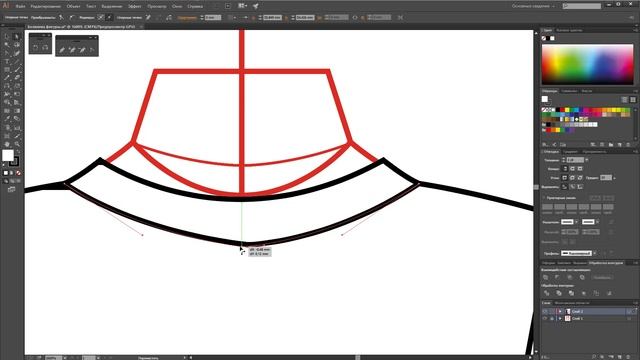The width and height of the screenshot is (640, 360).
Task: Switch to the Монтажные области tab
Action: click(572, 303)
